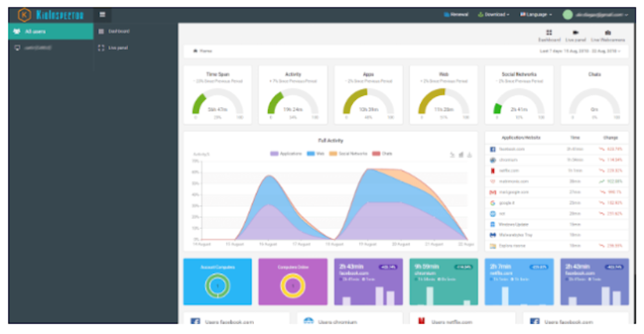Open Dashboard shortcut icon at top right
The width and height of the screenshot is (644, 334).
[x=549, y=36]
